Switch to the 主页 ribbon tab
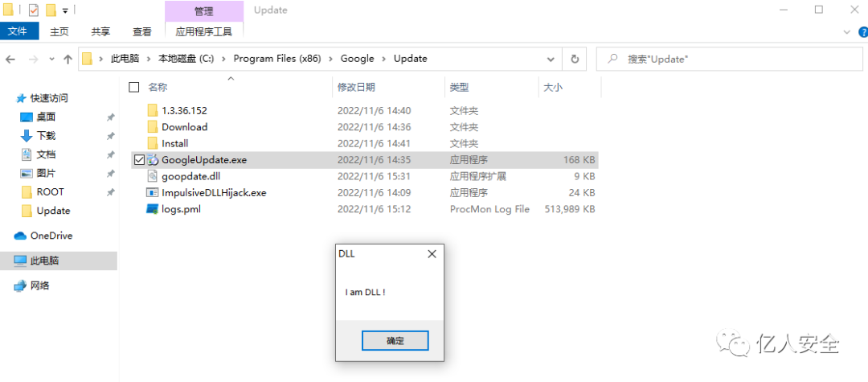This screenshot has width=868, height=382. tap(59, 32)
